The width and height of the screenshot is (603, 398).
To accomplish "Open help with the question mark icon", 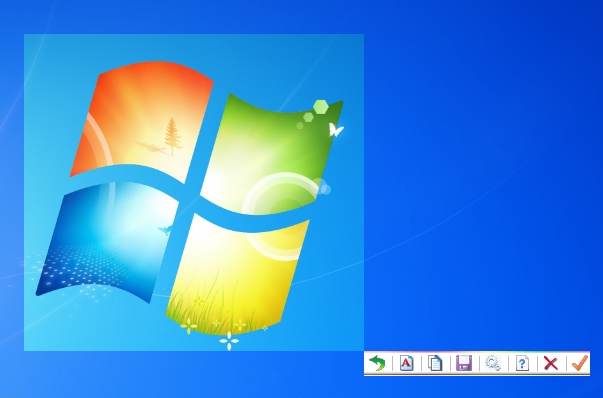I will click(522, 363).
